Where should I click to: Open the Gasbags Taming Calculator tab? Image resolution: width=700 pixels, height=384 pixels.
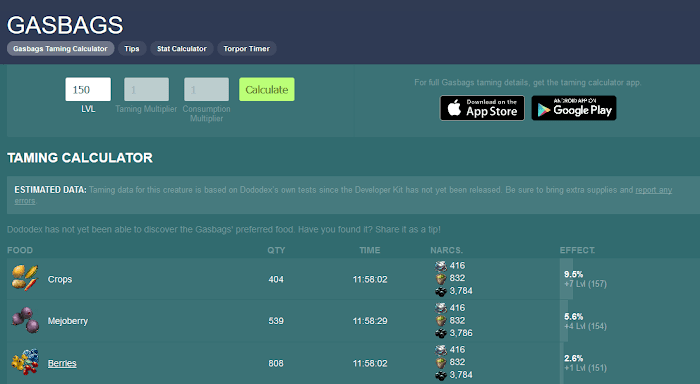(x=60, y=49)
